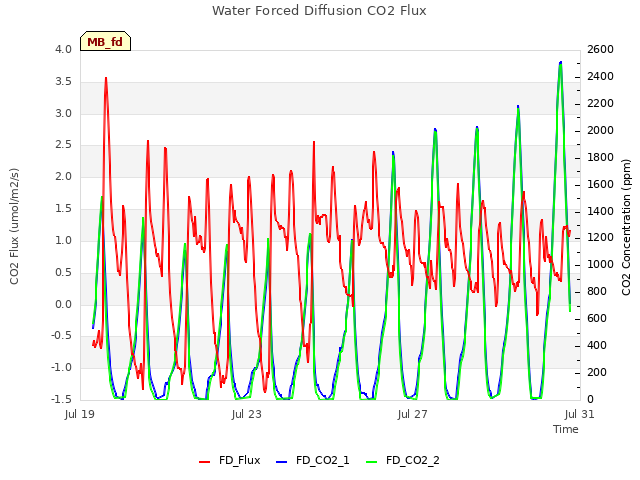
Task: Click the Jul 27 x-axis tick label
Action: 412,414
